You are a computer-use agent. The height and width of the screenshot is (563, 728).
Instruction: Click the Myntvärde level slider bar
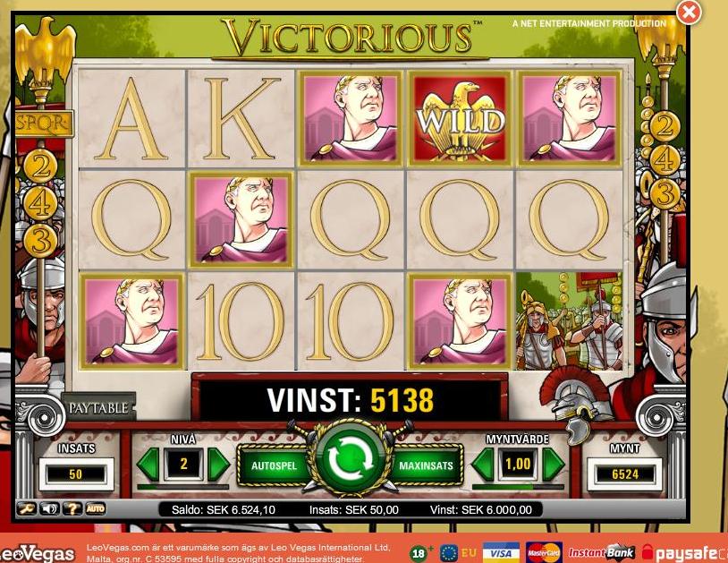tap(518, 487)
